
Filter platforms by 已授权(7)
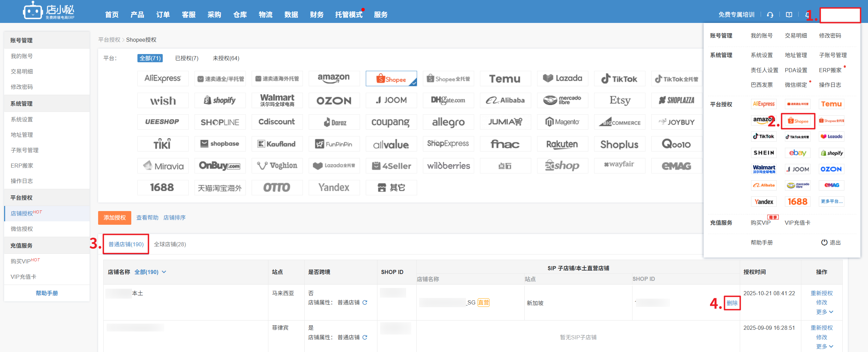(187, 58)
